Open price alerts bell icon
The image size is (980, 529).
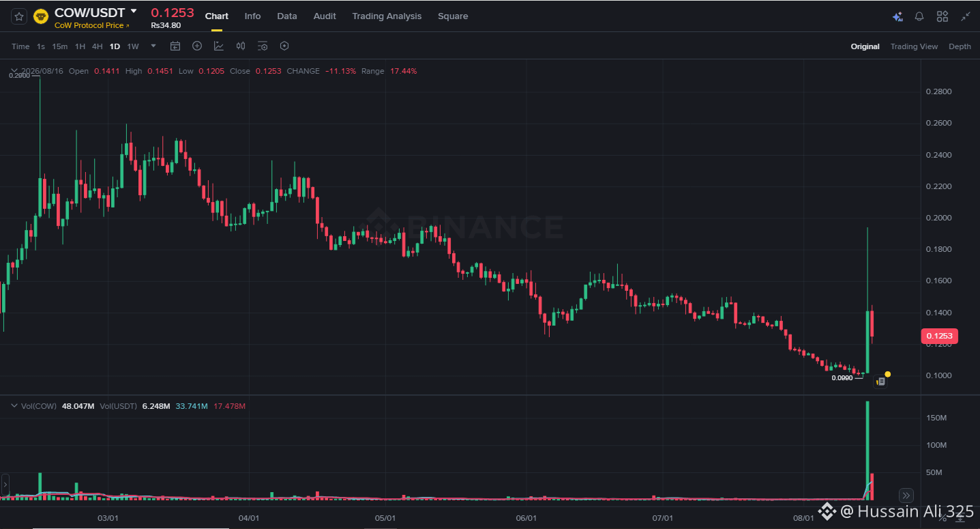pos(919,16)
